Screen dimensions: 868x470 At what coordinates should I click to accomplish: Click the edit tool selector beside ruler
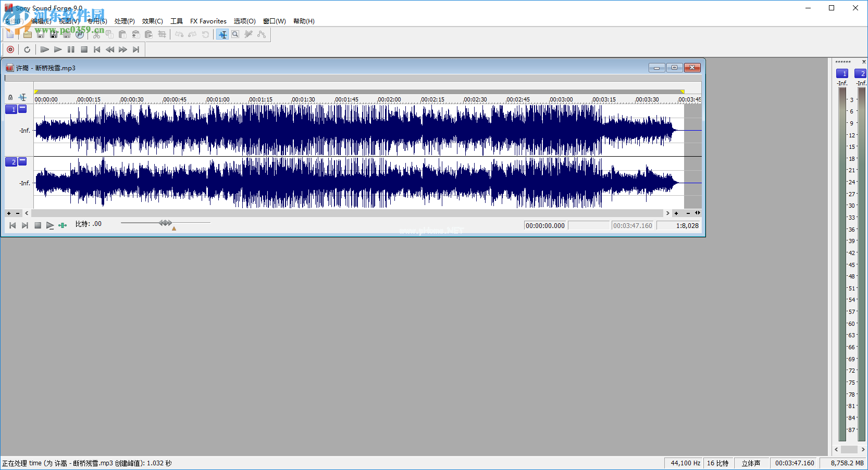click(x=22, y=97)
